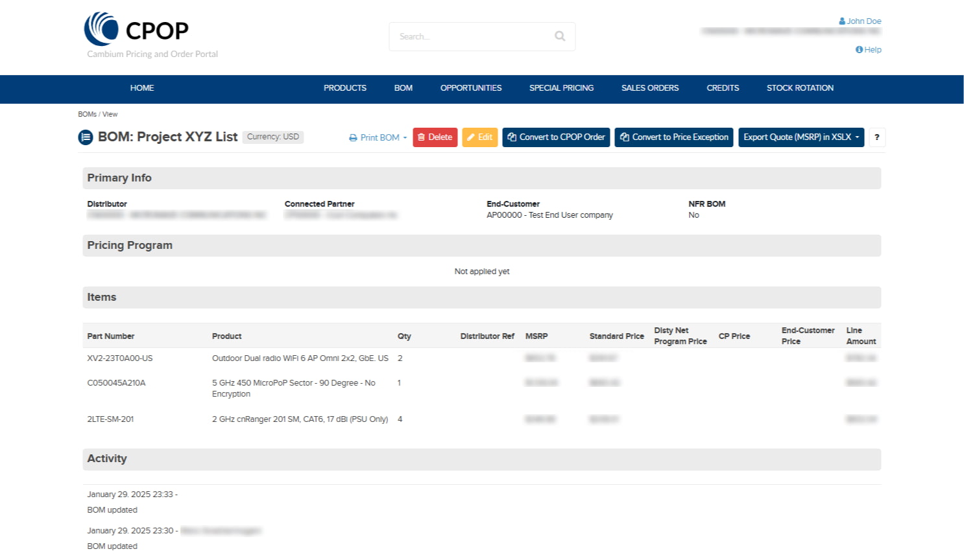Click the Part Number column header

point(111,336)
